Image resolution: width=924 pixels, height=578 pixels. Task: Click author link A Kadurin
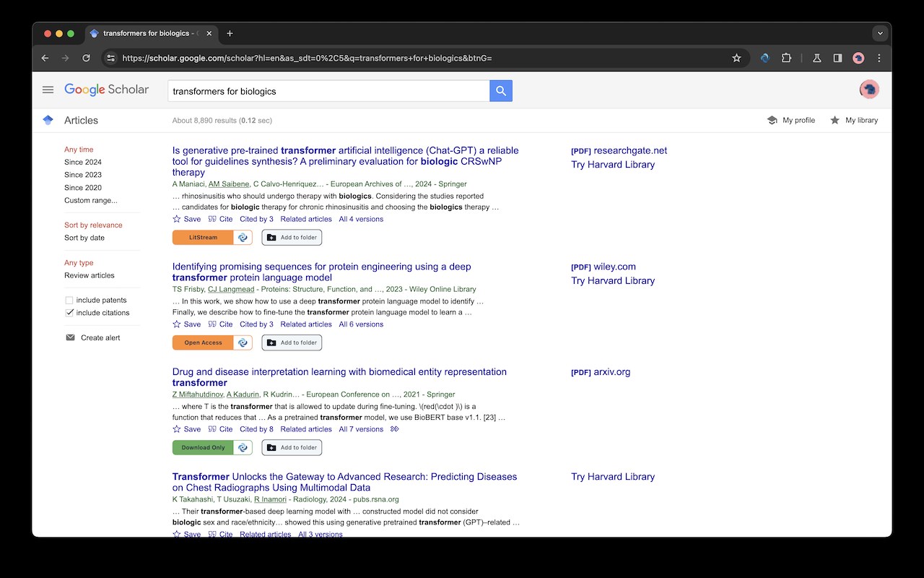coord(242,394)
